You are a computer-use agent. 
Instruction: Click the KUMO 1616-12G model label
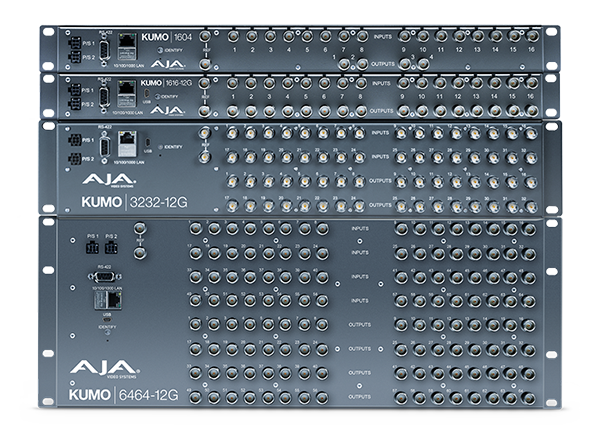coord(166,83)
